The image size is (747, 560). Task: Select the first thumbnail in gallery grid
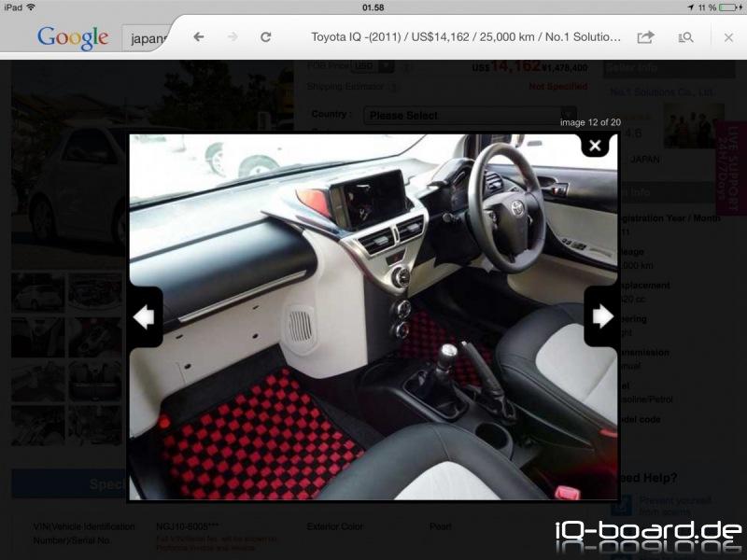[37, 291]
